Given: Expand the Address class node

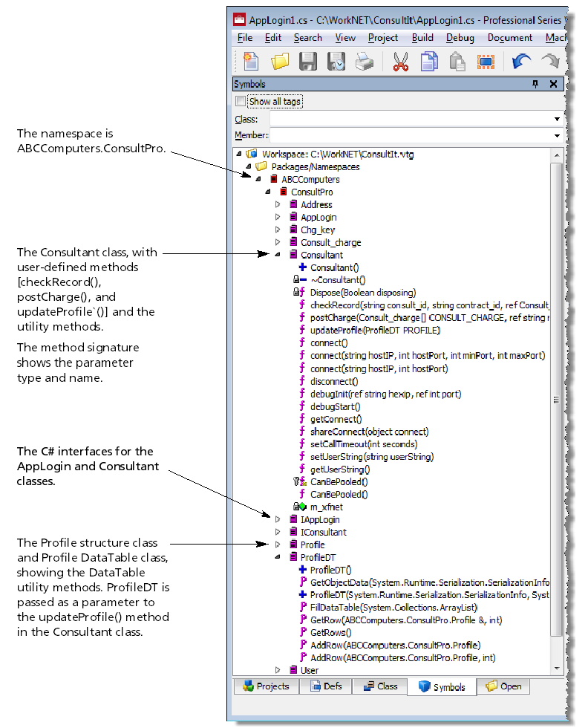Looking at the screenshot, I should (278, 204).
